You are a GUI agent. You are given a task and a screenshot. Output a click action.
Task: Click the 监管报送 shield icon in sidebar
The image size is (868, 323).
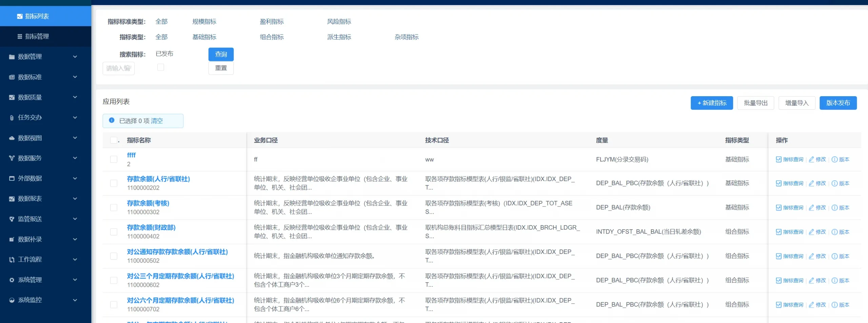tap(12, 219)
